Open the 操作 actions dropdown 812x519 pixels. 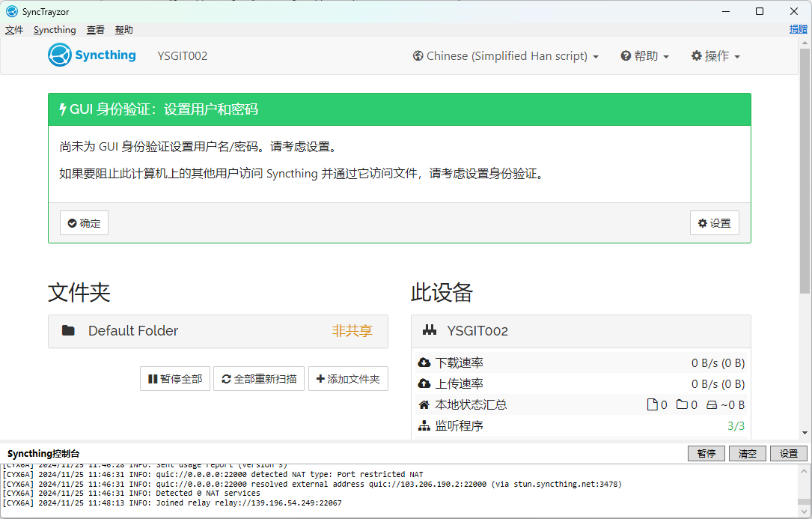715,56
